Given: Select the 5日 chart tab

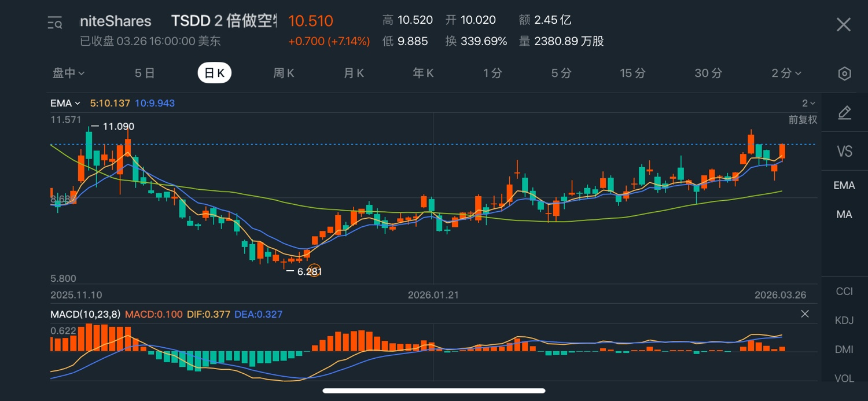Looking at the screenshot, I should (145, 73).
